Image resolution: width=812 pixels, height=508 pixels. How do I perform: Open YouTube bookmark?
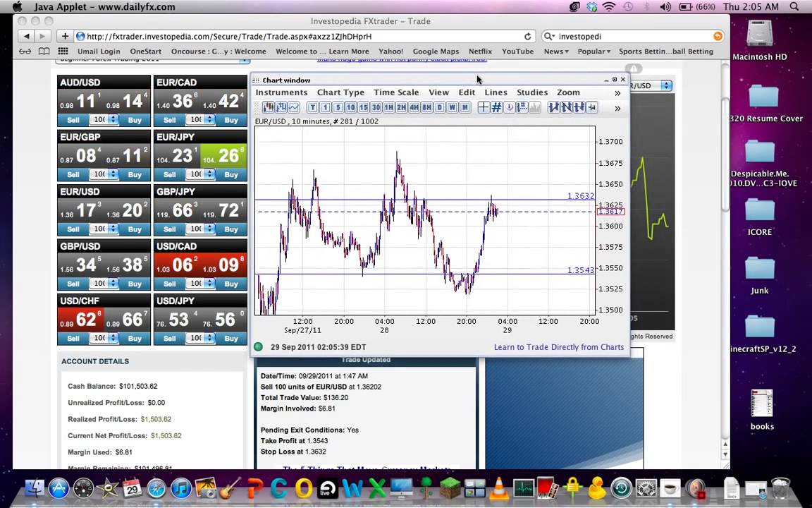517,52
